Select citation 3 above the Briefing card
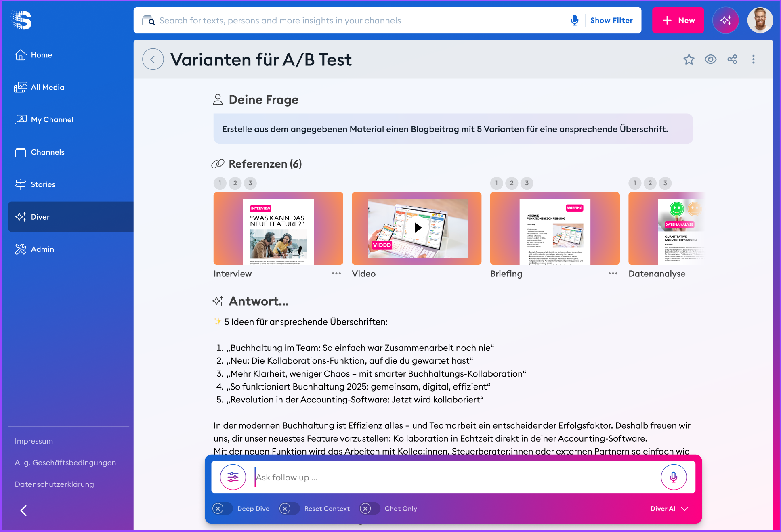 tap(527, 183)
